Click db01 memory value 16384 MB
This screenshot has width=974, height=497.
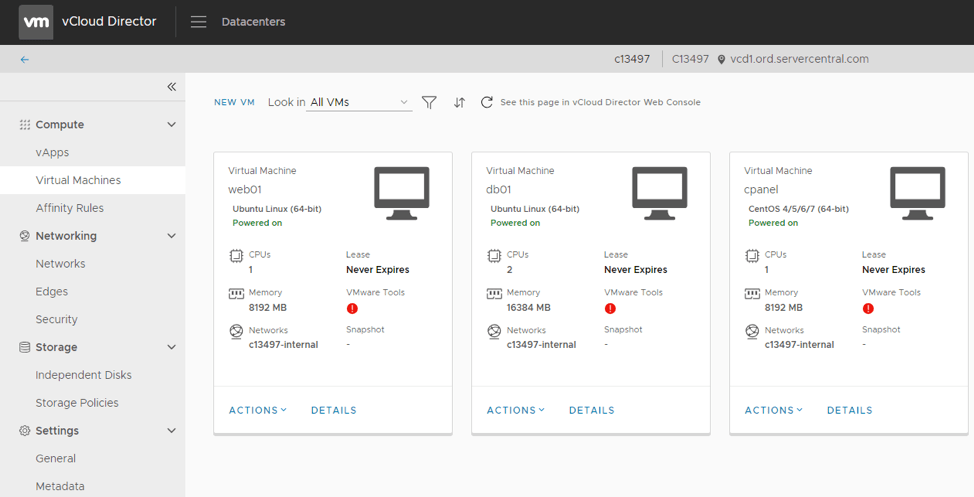[x=529, y=308]
